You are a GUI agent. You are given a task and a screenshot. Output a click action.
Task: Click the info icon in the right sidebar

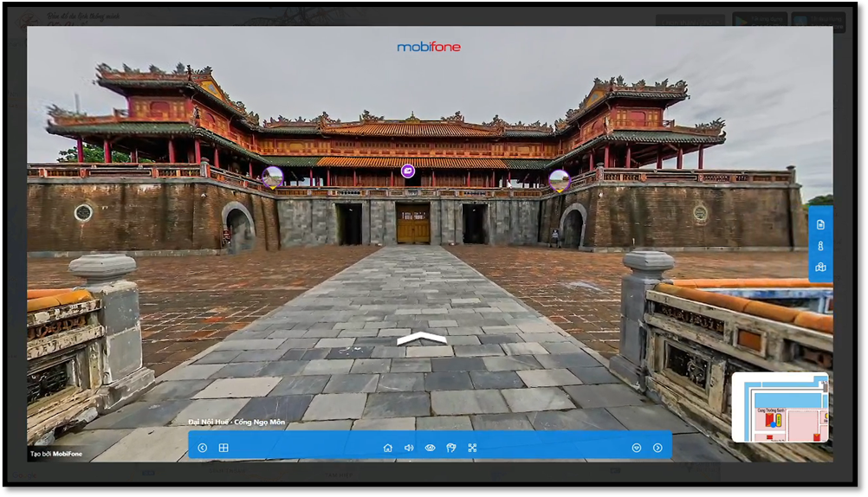point(820,246)
